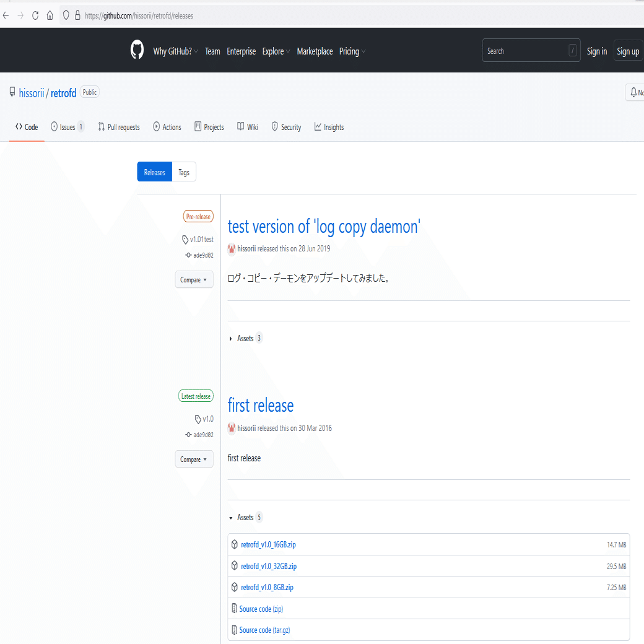The image size is (644, 644).
Task: Click package icon for retrofd_v1.0_8GB.zip
Action: click(234, 587)
